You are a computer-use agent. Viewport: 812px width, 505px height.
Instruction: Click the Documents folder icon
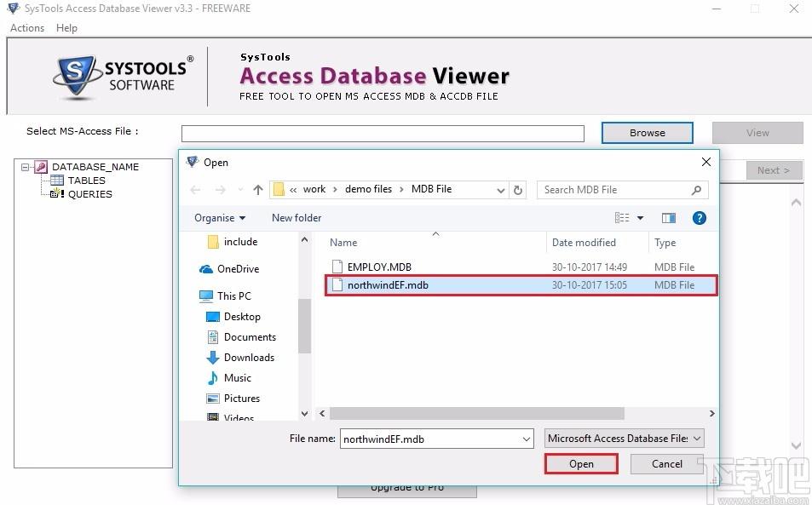[x=213, y=337]
